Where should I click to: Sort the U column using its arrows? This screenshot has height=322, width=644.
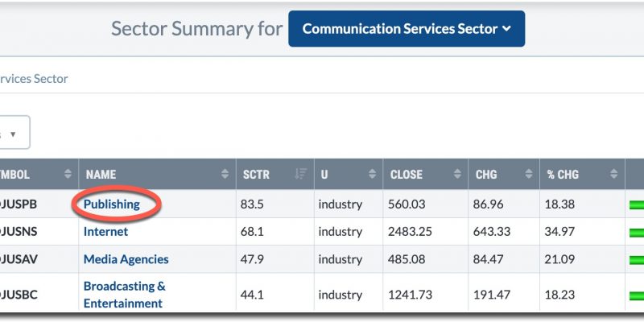click(x=372, y=174)
